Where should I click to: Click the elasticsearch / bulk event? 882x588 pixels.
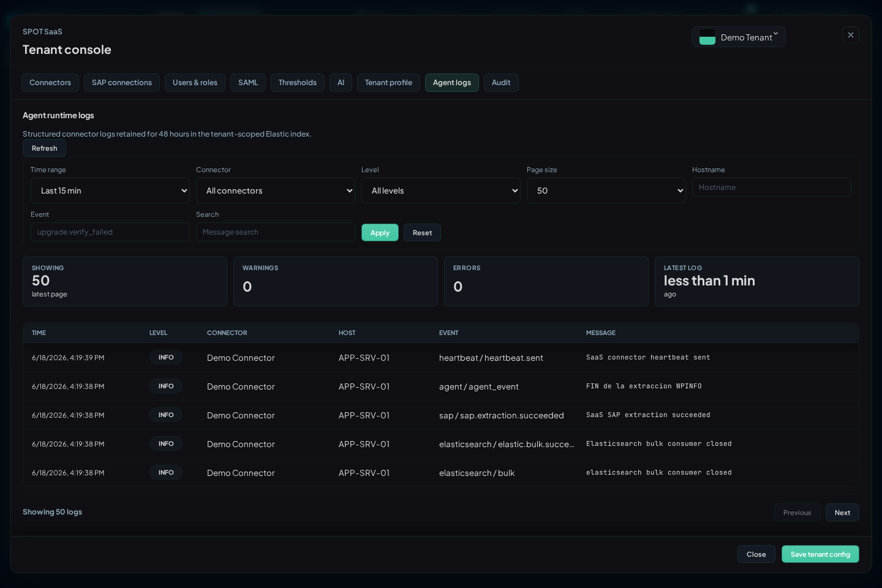click(477, 473)
